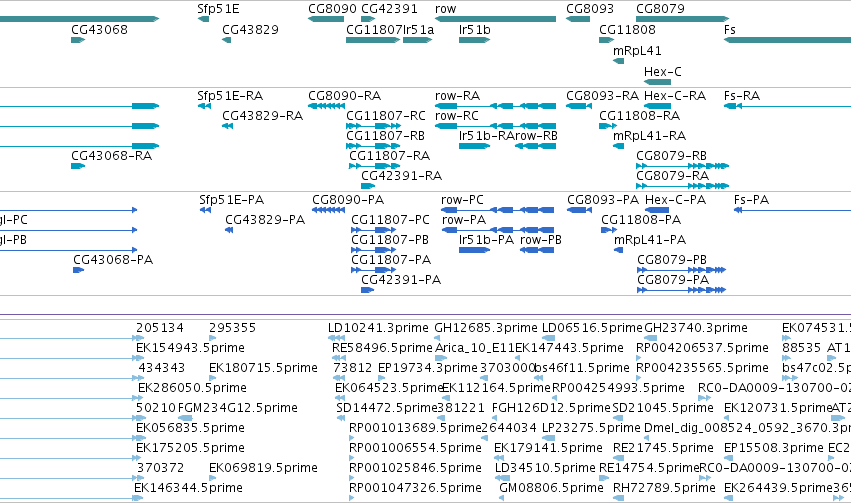Viewport: 851px width, 503px height.
Task: Select the GM08806.5prime EST label
Action: coord(551,488)
